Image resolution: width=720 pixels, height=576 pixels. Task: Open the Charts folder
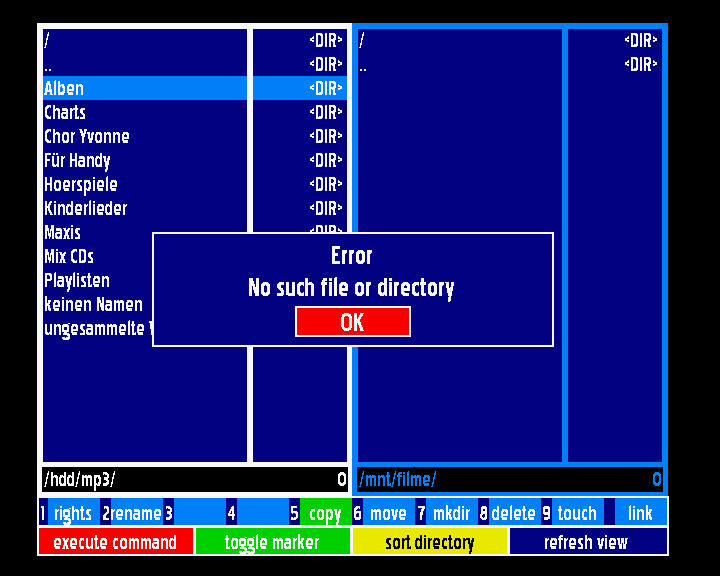point(65,112)
